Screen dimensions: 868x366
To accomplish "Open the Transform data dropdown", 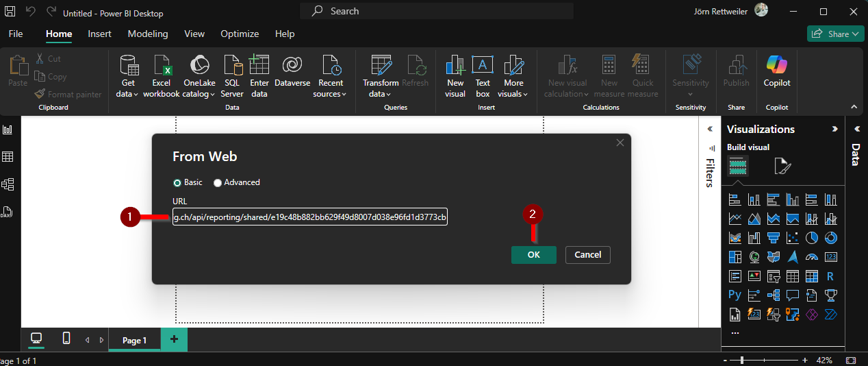I will click(381, 76).
